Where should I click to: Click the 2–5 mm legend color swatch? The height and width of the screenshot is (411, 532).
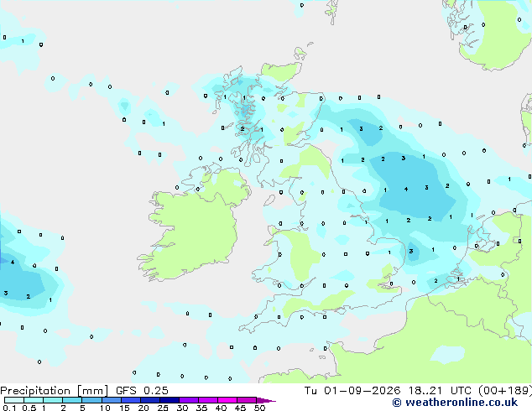[x=72, y=400]
